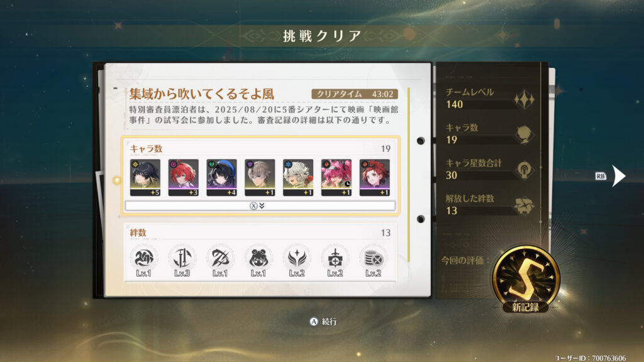Click the sword bond icon labeled Lv.3
Image resolution: width=644 pixels, height=362 pixels.
point(182,261)
